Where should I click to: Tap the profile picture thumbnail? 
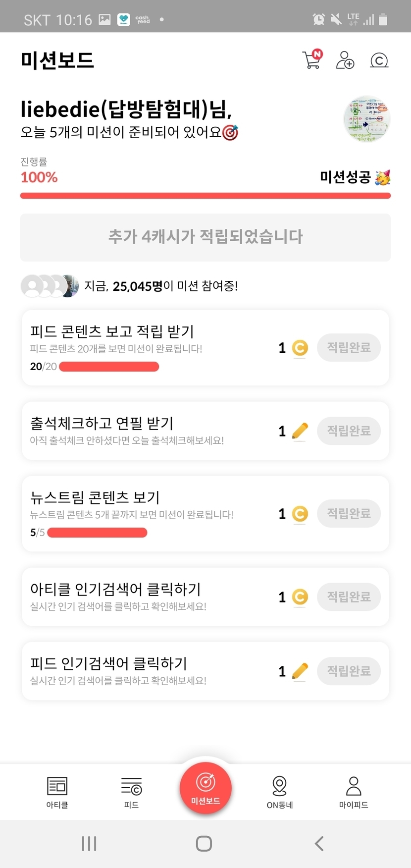point(367,119)
